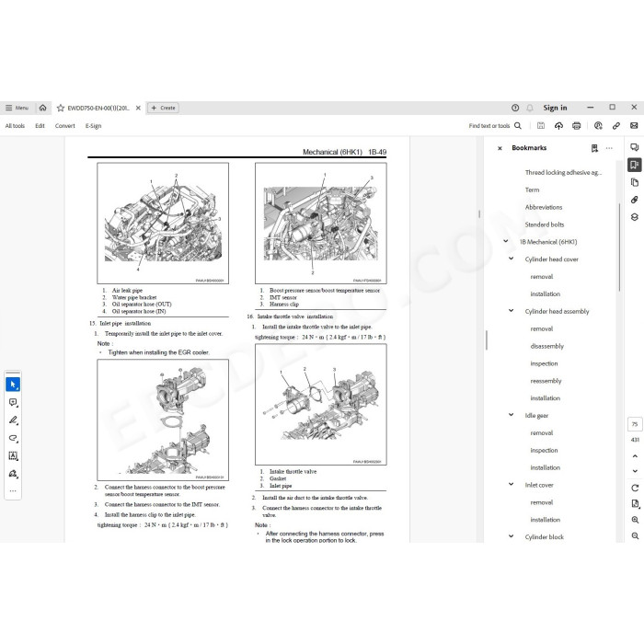Open the page thumbnails icon in right rail
The height and width of the screenshot is (644, 644).
click(635, 182)
